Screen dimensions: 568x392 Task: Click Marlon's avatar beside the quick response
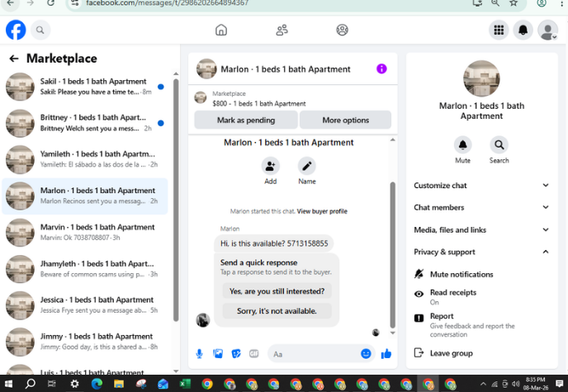point(203,320)
